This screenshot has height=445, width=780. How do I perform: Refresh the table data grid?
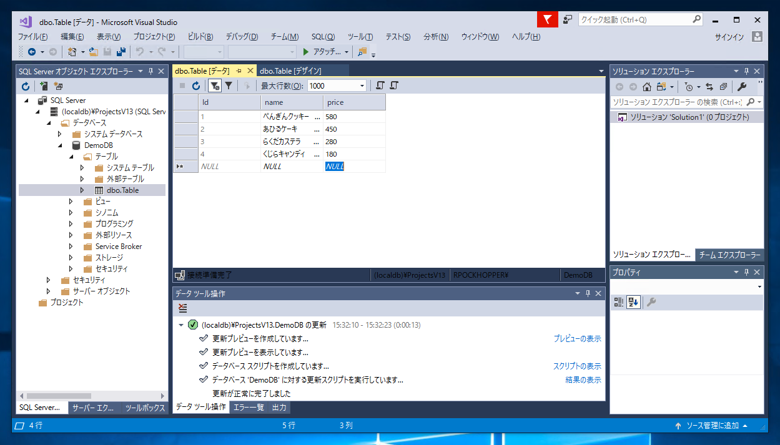[196, 86]
